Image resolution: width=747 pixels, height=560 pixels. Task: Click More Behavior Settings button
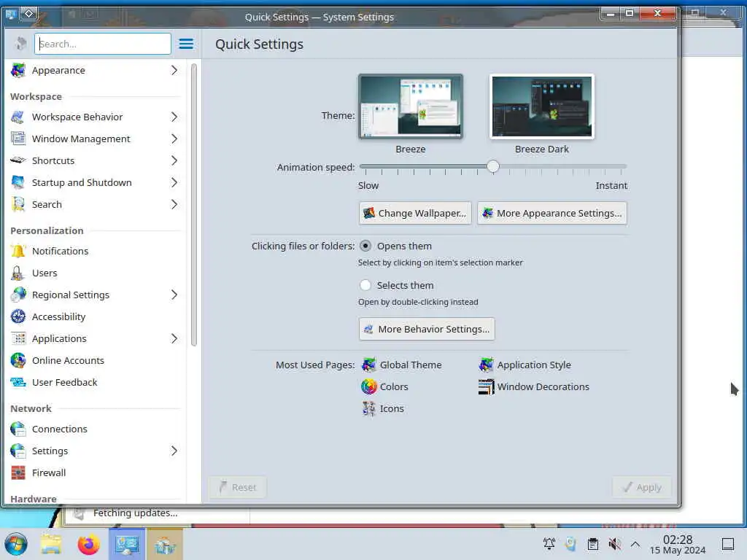(427, 329)
